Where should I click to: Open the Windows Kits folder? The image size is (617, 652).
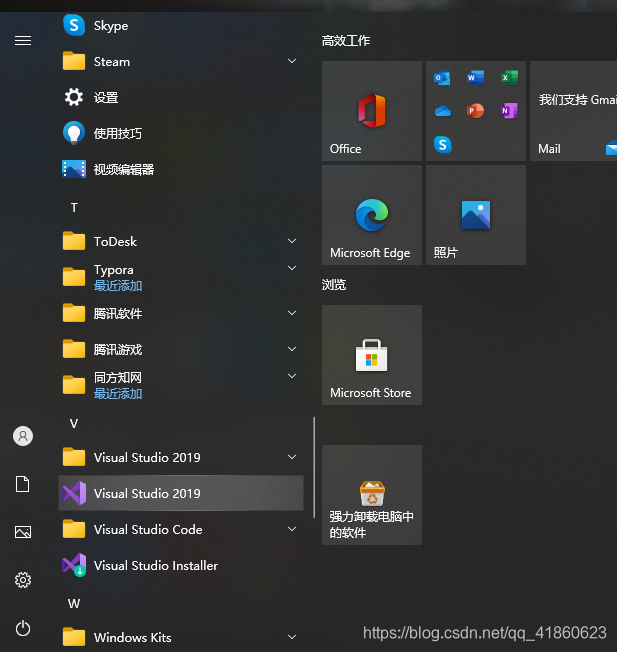181,637
